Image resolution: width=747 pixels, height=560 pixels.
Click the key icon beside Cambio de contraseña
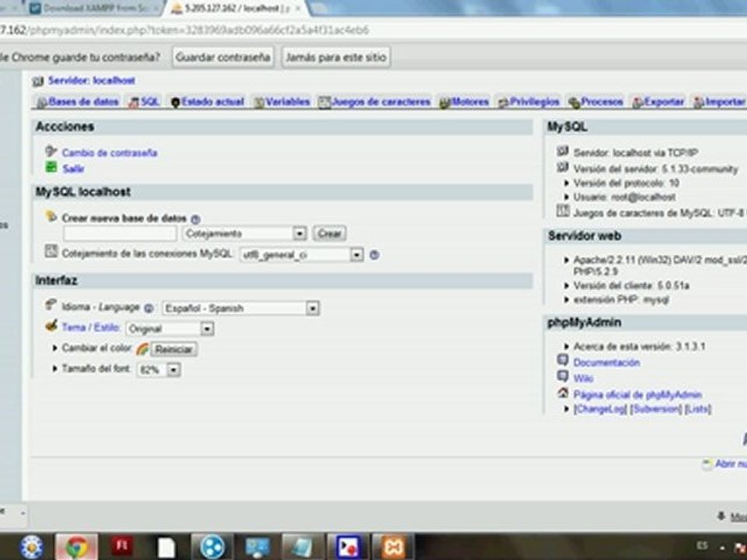51,152
